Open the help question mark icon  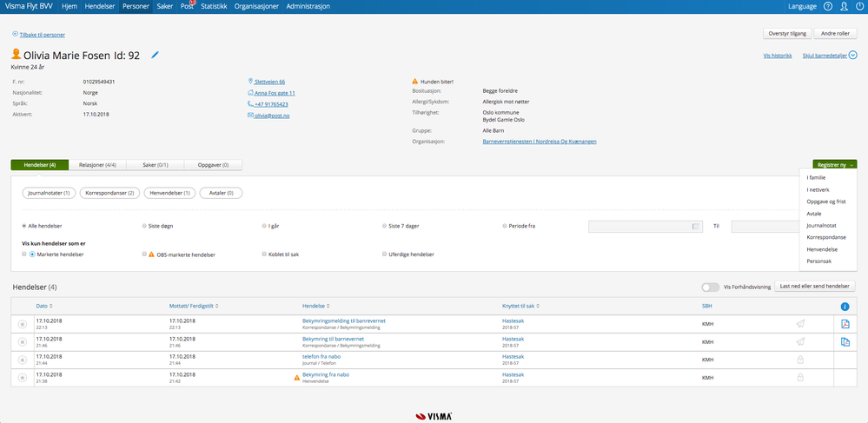tap(828, 7)
